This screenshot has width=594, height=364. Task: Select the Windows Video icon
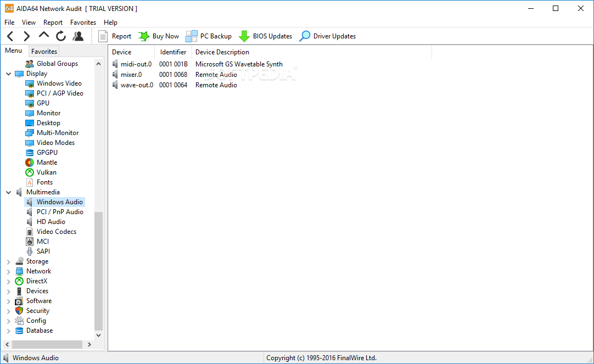(30, 83)
